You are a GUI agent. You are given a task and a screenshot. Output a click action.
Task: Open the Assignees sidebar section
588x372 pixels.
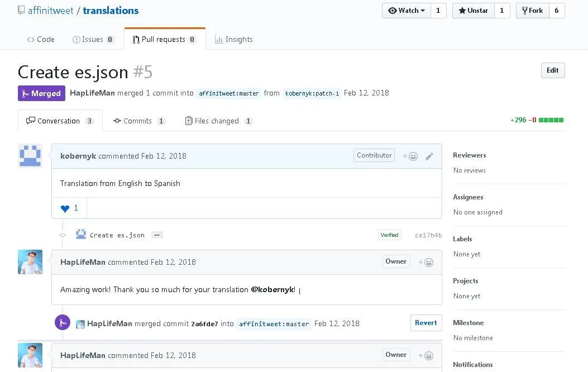click(x=468, y=197)
